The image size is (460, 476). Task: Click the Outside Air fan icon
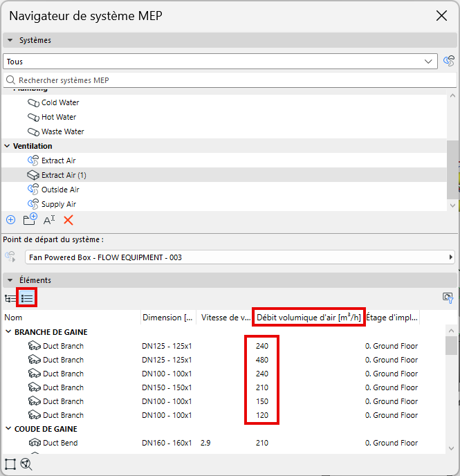tap(33, 190)
